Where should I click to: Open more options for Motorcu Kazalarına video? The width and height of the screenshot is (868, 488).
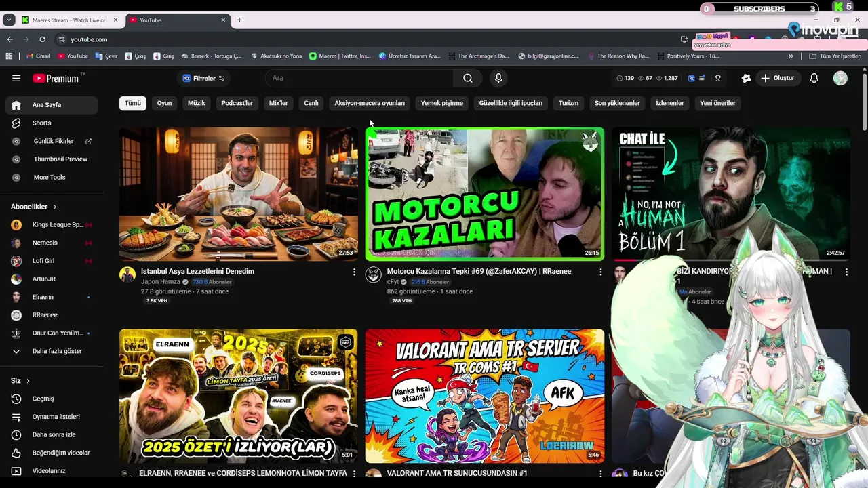600,272
